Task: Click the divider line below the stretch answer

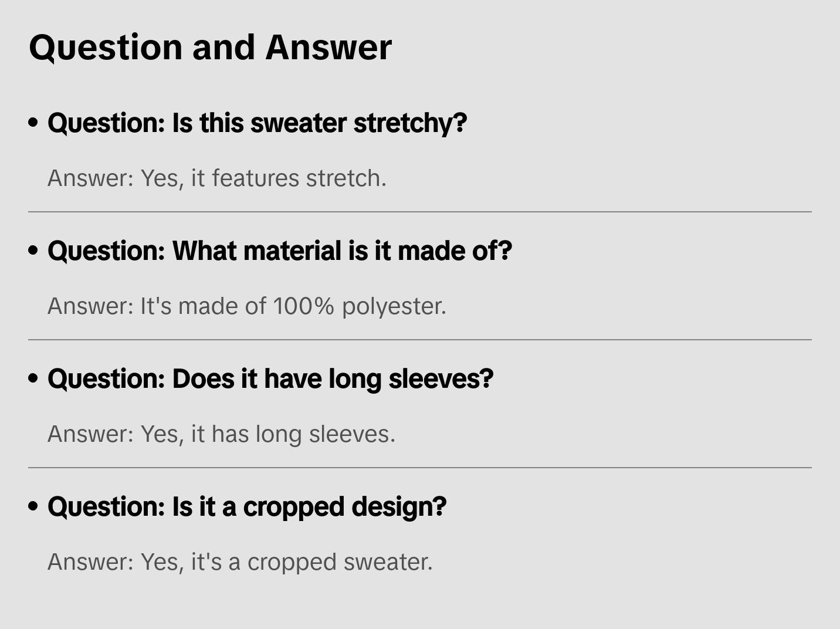Action: [420, 212]
